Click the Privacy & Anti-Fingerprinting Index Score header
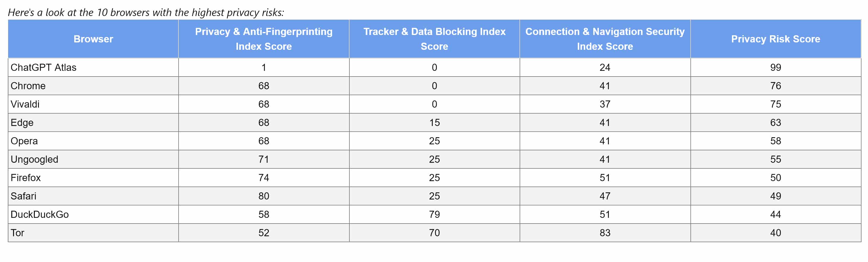Image resolution: width=868 pixels, height=262 pixels. [x=263, y=39]
